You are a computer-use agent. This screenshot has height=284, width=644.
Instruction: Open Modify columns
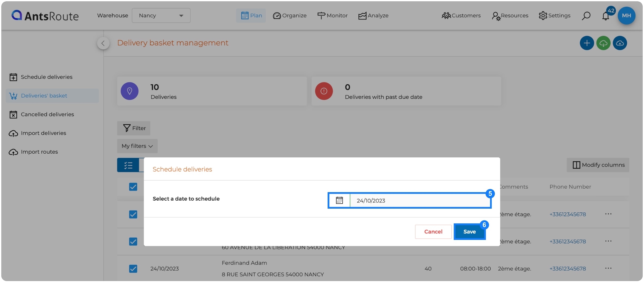(x=598, y=165)
